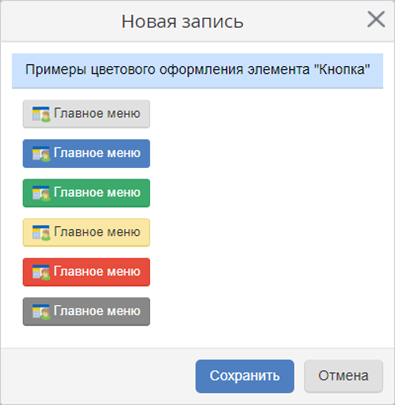Click the menu icon inside the red Главное меню button
This screenshot has width=395, height=405.
coord(41,272)
